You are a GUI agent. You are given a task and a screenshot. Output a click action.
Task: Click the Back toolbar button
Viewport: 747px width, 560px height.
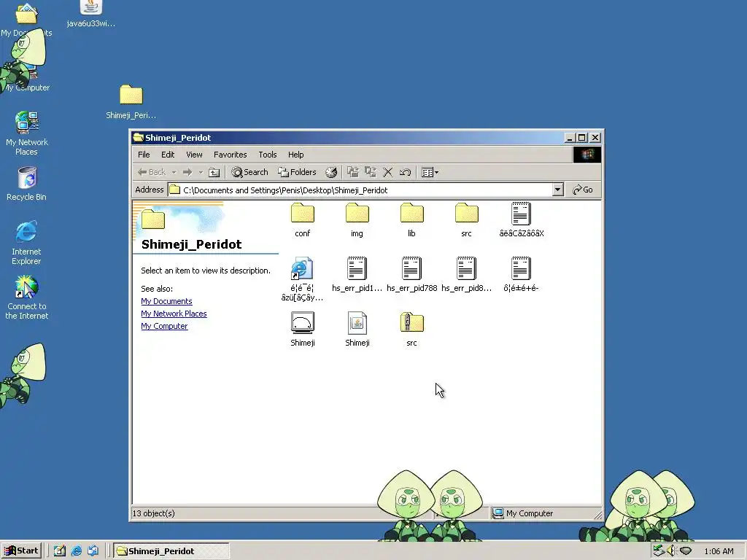[152, 172]
